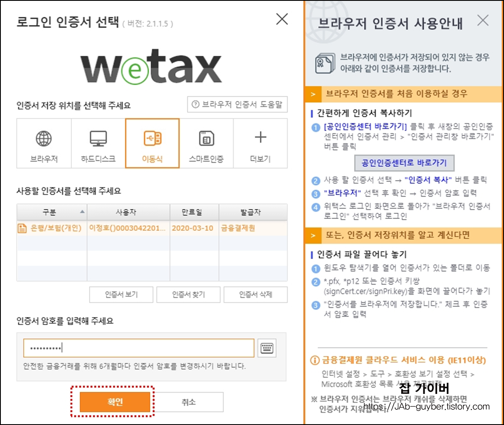
Task: Click the question mark help icon
Action: (x=195, y=105)
